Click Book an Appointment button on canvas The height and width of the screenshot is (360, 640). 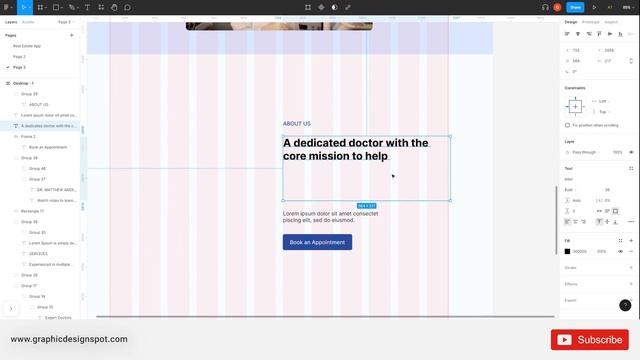coord(317,242)
